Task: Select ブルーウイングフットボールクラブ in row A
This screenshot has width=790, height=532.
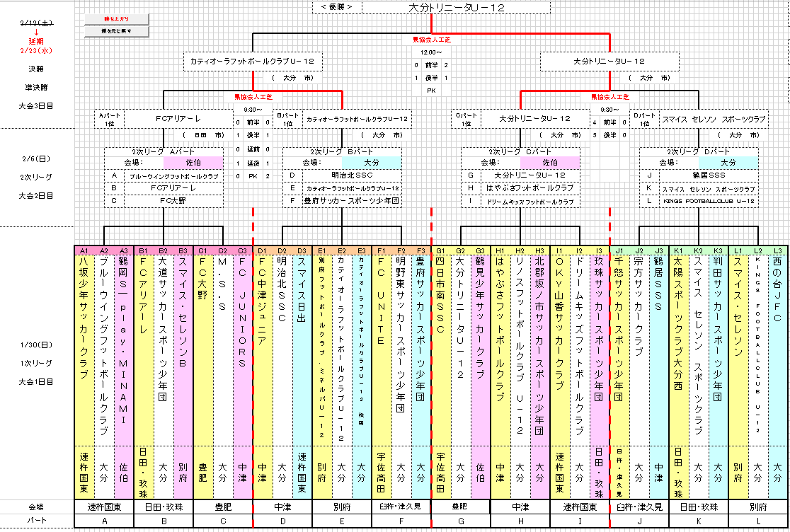Action: pos(174,175)
